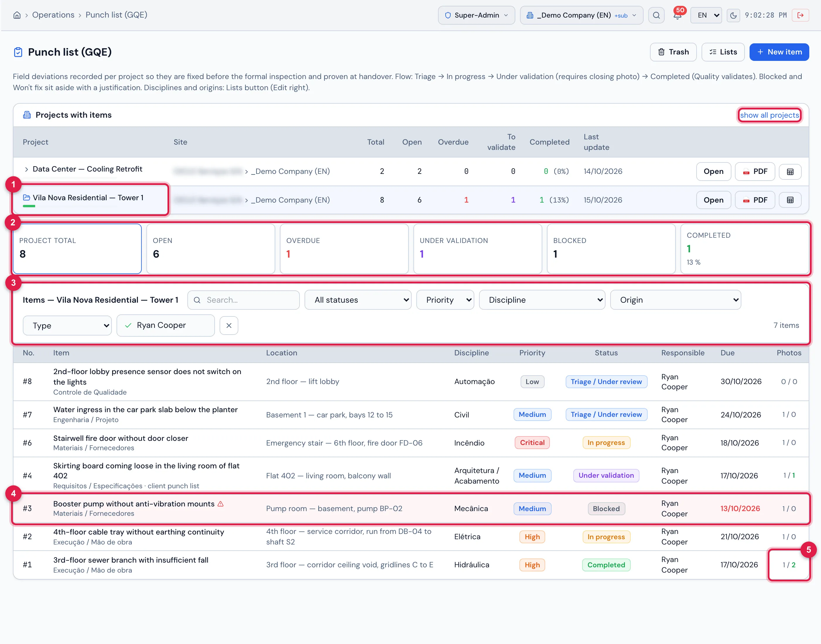
Task: Open the Trash button
Action: point(673,52)
